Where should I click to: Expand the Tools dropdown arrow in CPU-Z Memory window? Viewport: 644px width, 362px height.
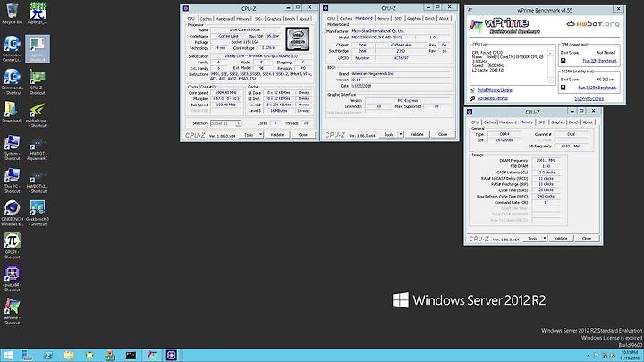[545, 238]
